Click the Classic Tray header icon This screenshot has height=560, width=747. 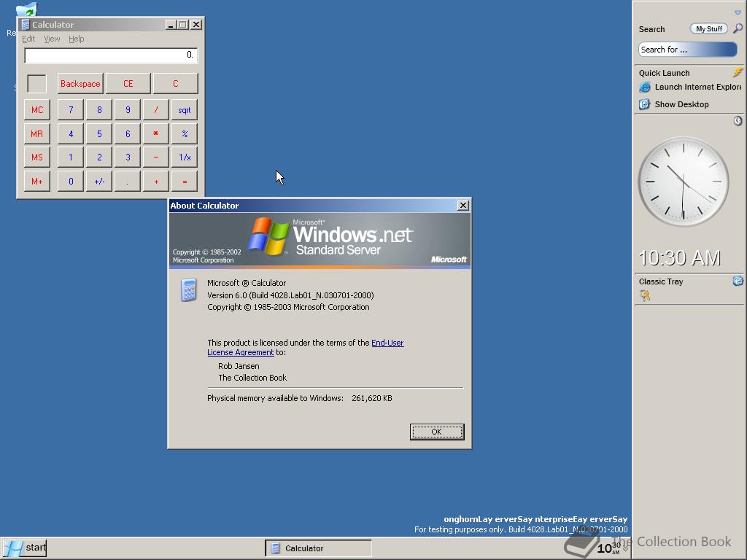(738, 281)
